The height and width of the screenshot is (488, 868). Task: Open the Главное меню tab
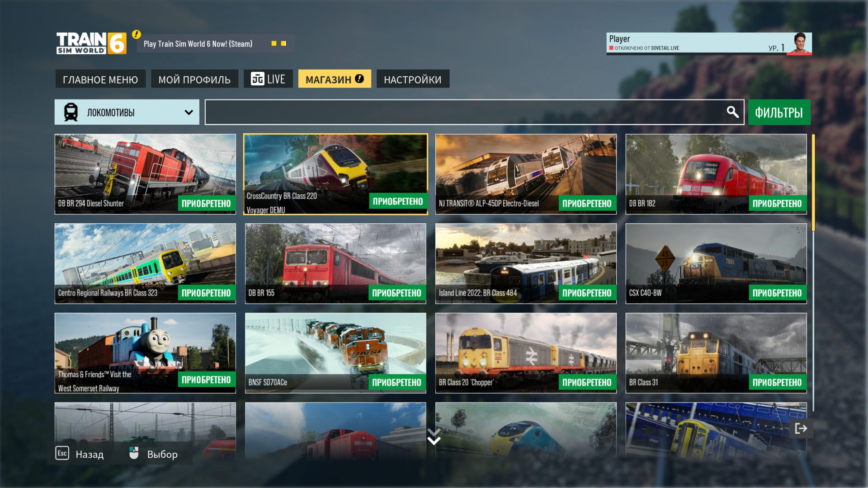point(100,79)
